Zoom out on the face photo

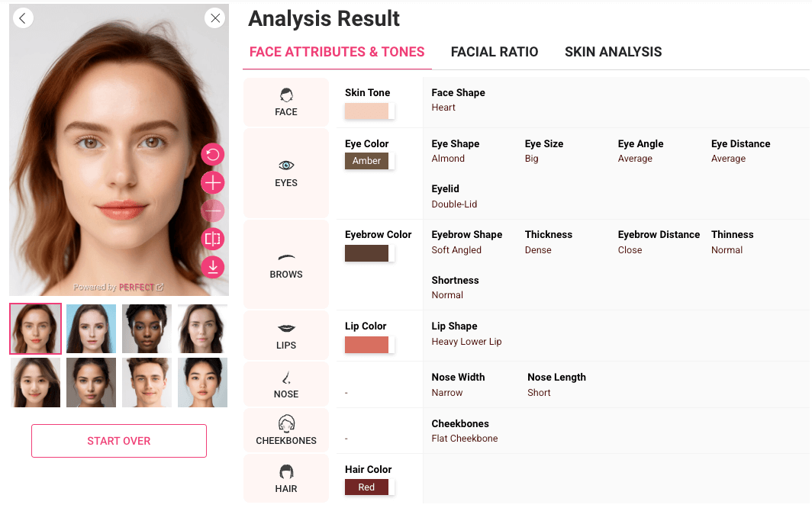pos(212,211)
